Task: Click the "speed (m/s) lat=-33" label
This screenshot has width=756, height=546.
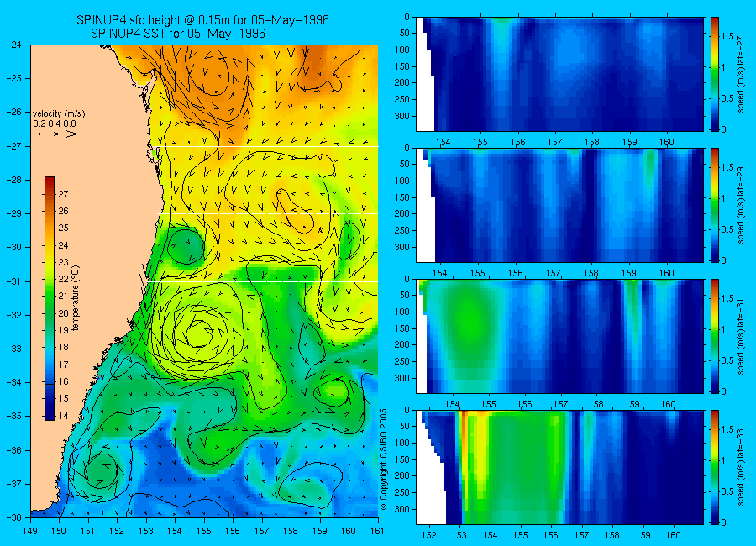Action: (741, 467)
